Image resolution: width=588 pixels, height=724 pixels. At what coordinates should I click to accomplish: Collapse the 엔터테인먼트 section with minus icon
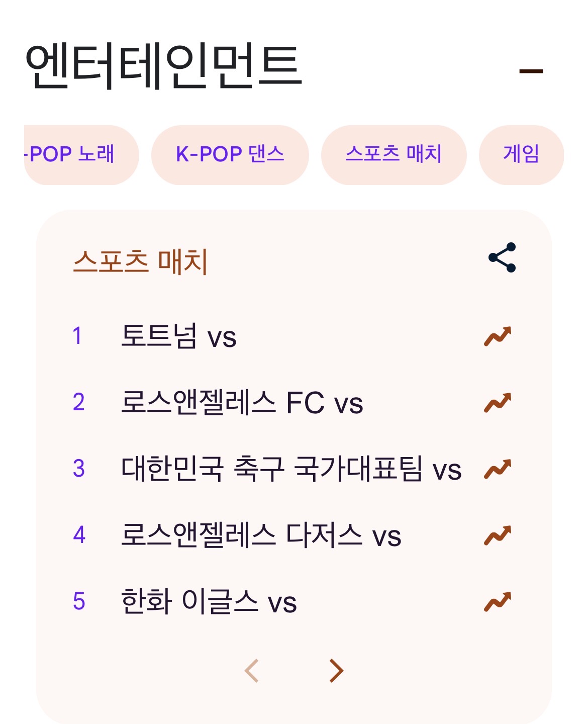[531, 71]
